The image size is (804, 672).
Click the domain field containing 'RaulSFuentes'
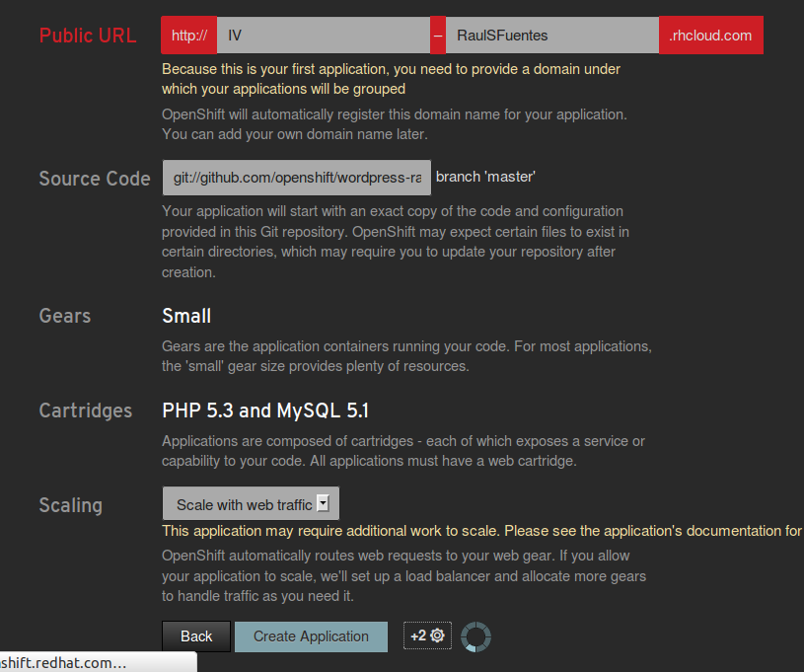click(552, 36)
